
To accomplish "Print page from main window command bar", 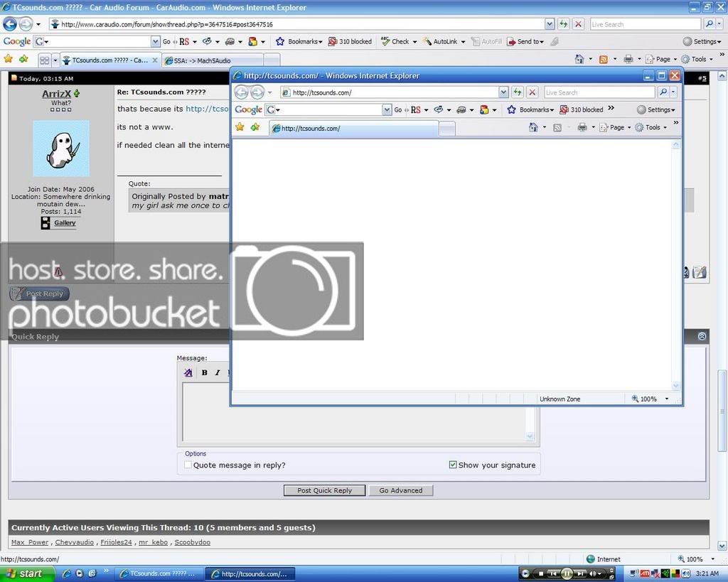I will coord(628,59).
